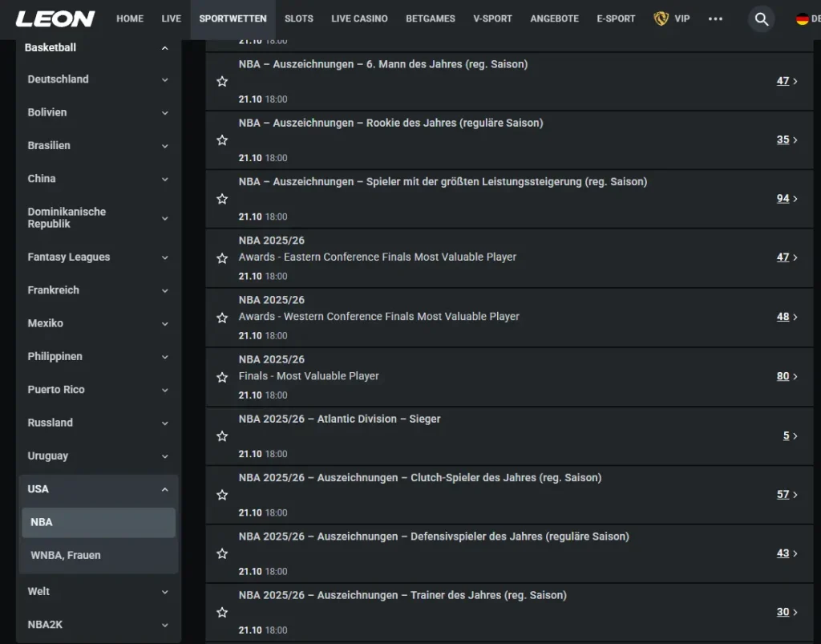Open the Rookie des Jahres event title
821x644 pixels.
tap(390, 123)
